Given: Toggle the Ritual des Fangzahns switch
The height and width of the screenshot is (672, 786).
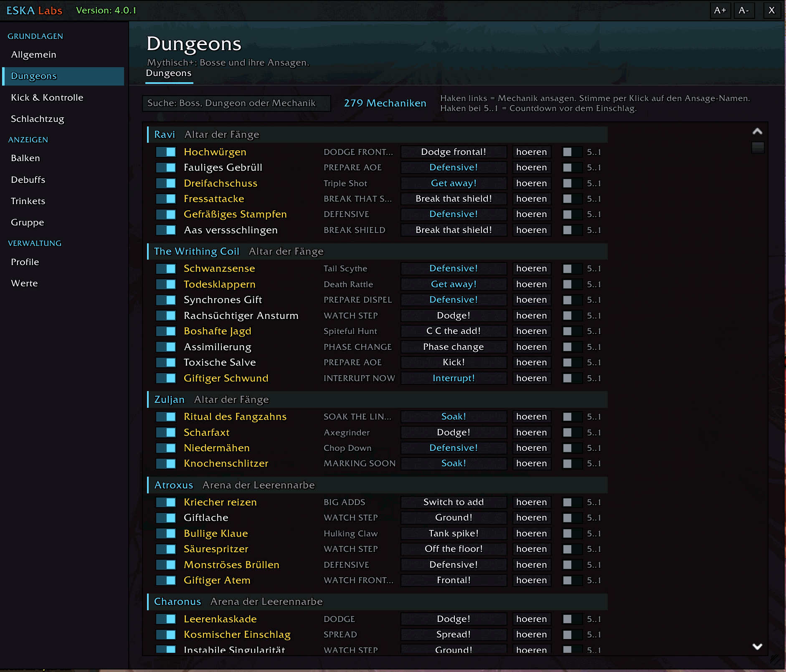Looking at the screenshot, I should 166,417.
